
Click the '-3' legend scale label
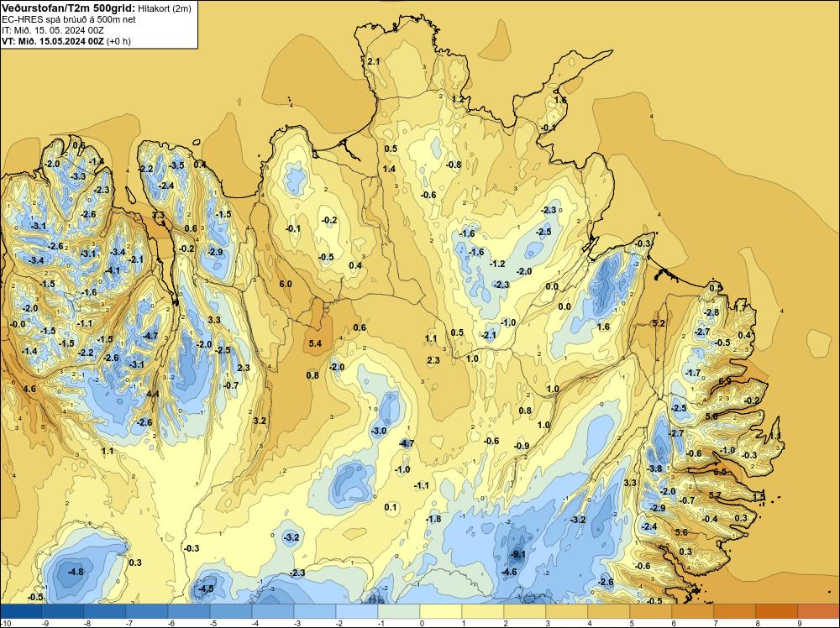coord(297,623)
